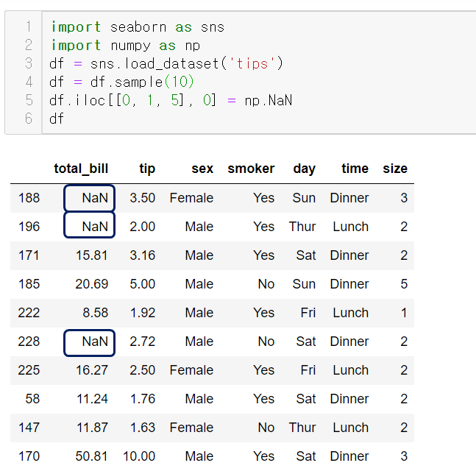
Task: Click Lunch in row 196
Action: pyautogui.click(x=351, y=227)
